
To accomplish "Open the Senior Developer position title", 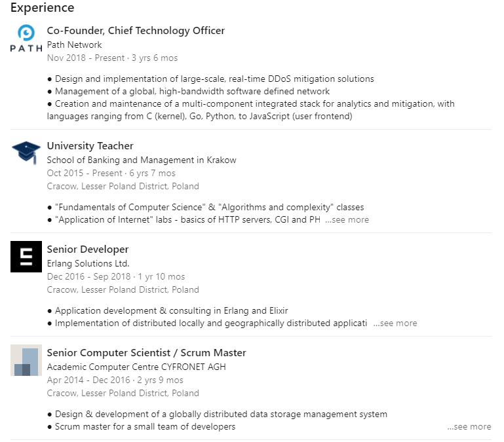I will [88, 249].
